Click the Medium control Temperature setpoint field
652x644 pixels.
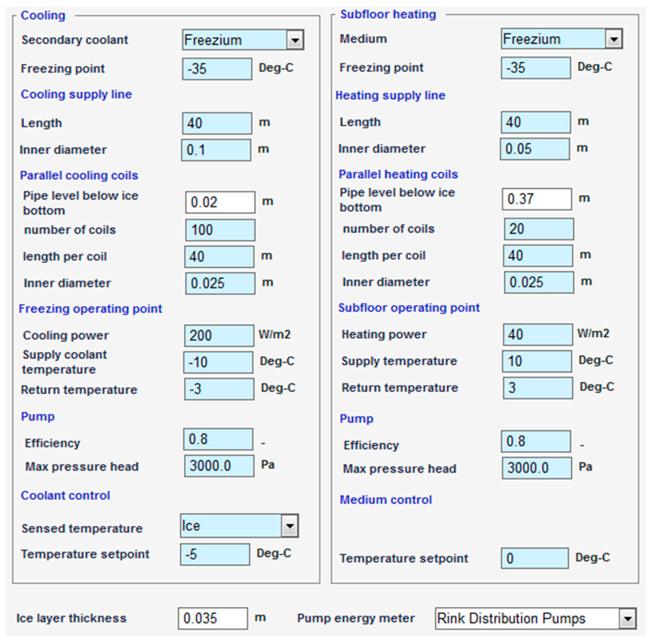point(535,559)
